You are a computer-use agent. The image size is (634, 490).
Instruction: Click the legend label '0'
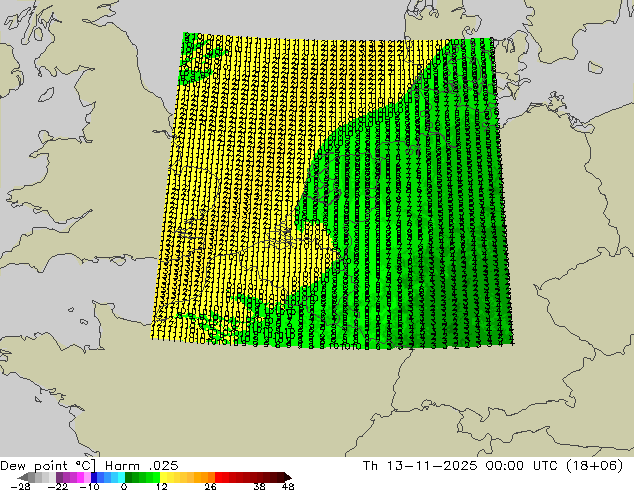click(124, 486)
